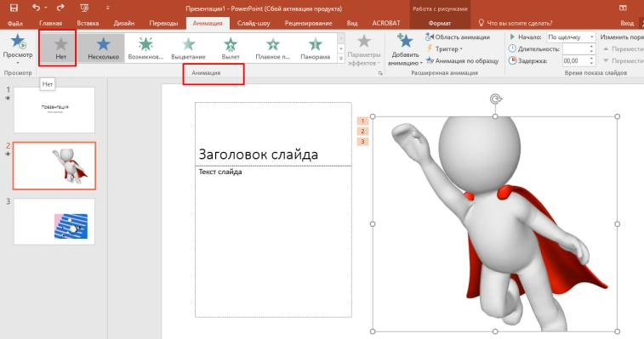Select the Несколько animation effect
Image resolution: width=644 pixels, height=339 pixels.
103,48
